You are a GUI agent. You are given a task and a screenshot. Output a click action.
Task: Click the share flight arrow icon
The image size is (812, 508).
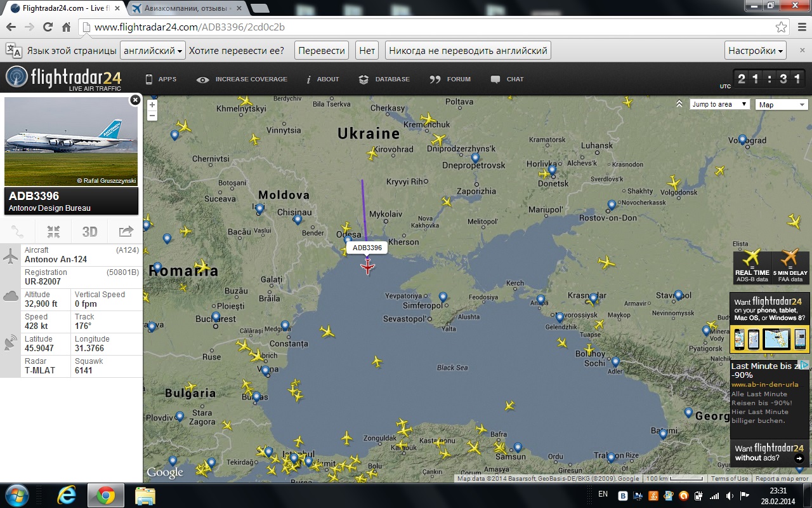[x=126, y=232]
